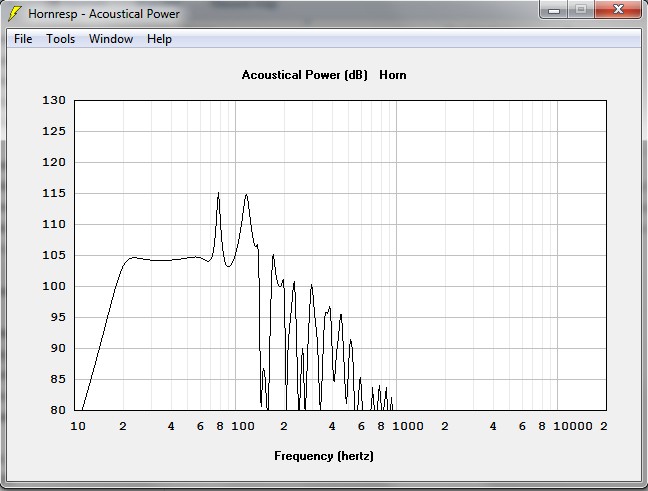The image size is (648, 491).
Task: Click the 130 dB axis label
Action: (54, 100)
